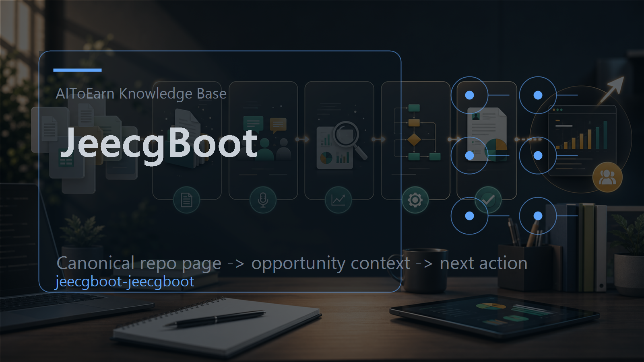Screen dimensions: 644x362
Task: Click the microphone icon circle
Action: point(263,200)
